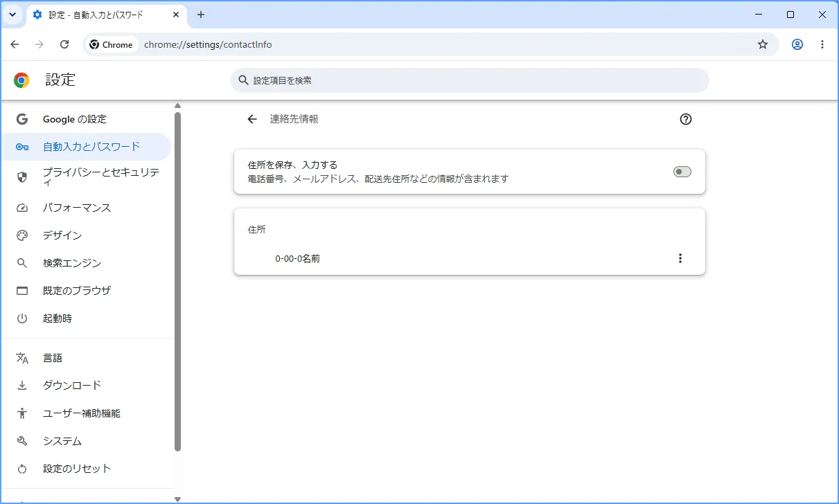
Task: Bookmark this page with the star icon
Action: coord(763,44)
